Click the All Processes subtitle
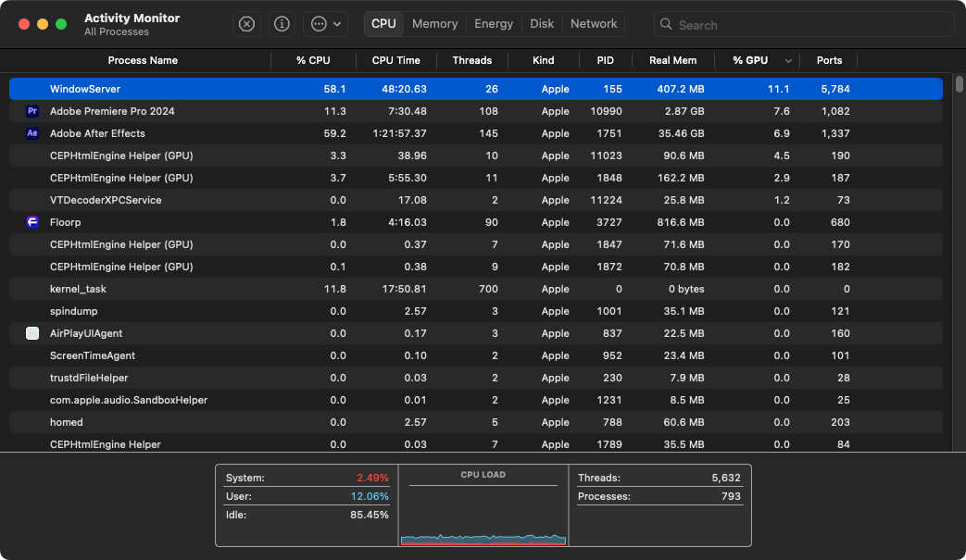966x560 pixels. tap(117, 32)
